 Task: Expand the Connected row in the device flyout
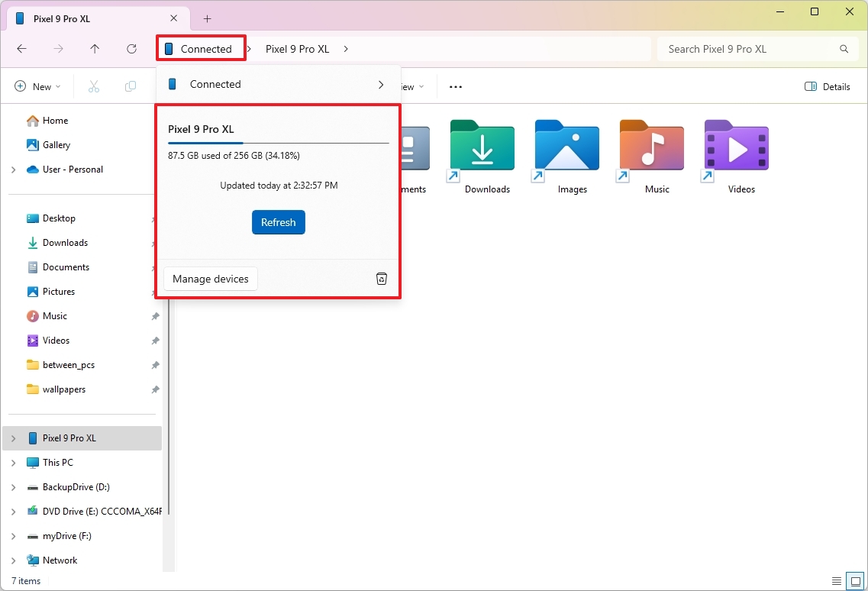point(381,84)
